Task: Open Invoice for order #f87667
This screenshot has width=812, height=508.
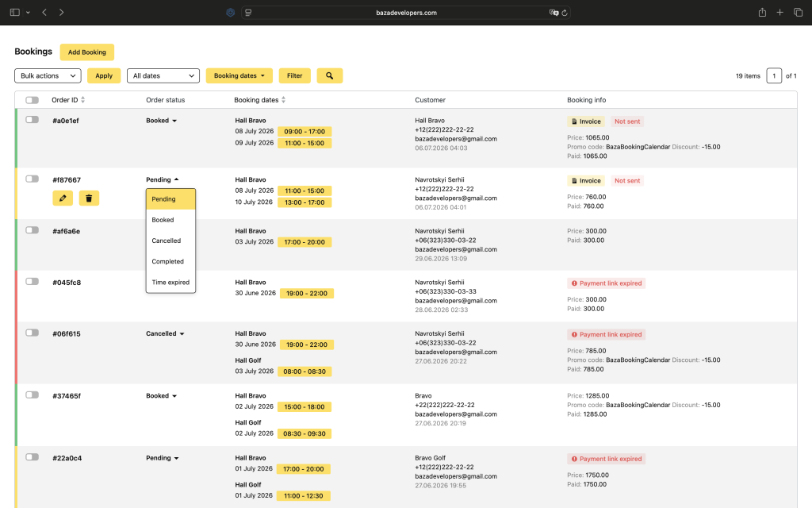Action: click(x=586, y=181)
